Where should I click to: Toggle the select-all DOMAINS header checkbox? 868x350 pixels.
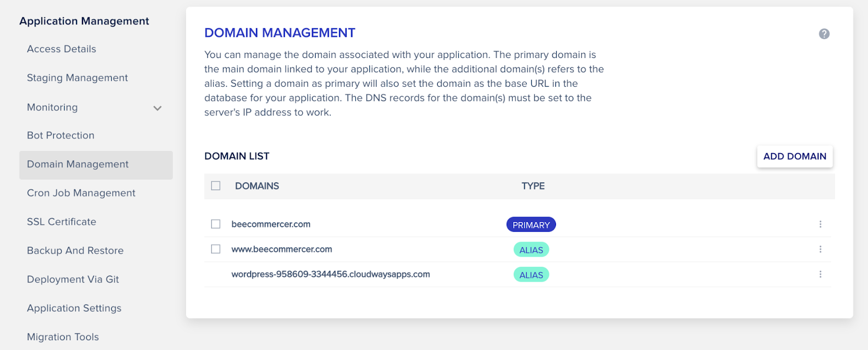[216, 186]
